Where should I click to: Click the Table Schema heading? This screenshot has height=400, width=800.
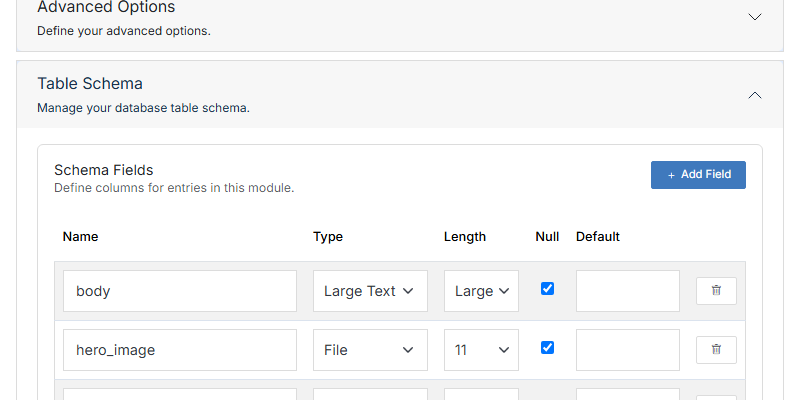pyautogui.click(x=90, y=83)
